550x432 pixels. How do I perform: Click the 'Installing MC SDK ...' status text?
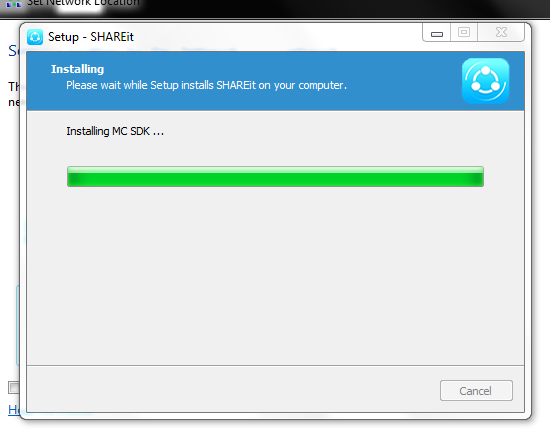pos(115,131)
